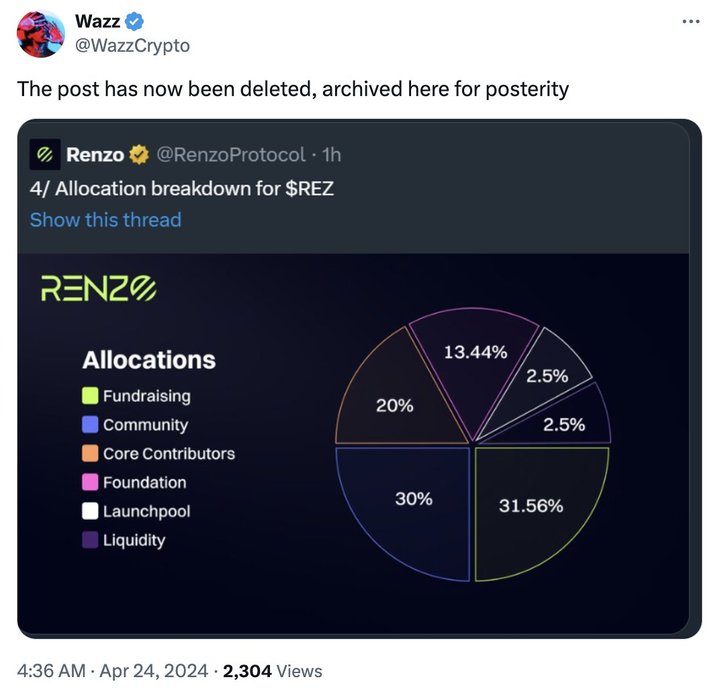This screenshot has width=720, height=700.
Task: Click the Wazz display name
Action: pyautogui.click(x=97, y=22)
